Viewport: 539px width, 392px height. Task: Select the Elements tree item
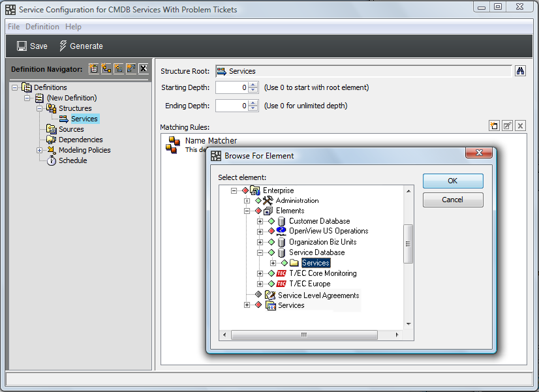(x=290, y=211)
